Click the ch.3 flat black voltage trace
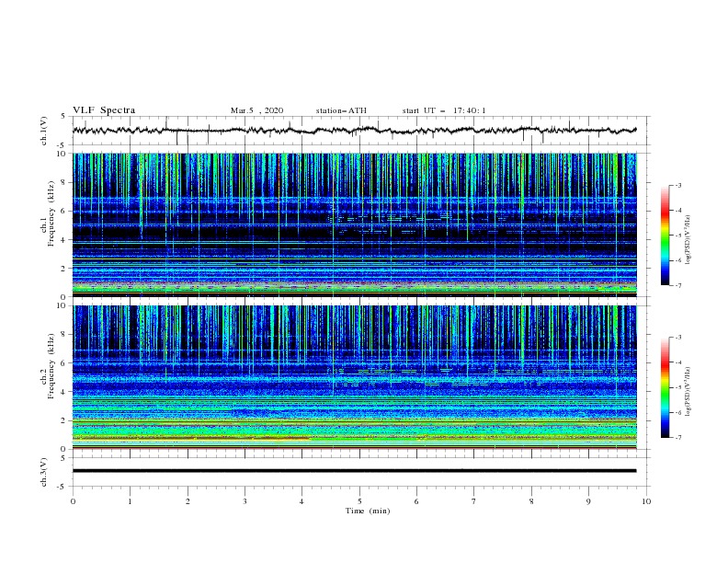The width and height of the screenshot is (728, 563). point(354,471)
